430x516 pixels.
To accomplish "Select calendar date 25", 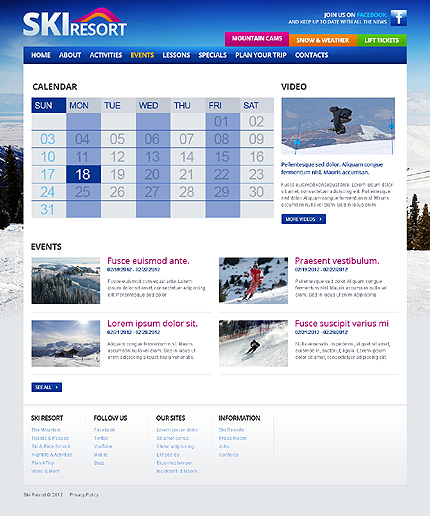I will click(83, 192).
